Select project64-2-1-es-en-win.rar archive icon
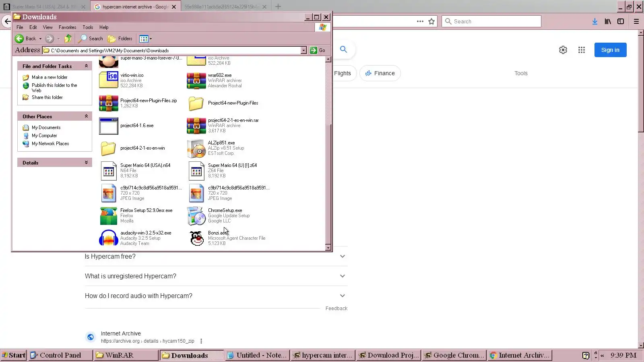 (196, 125)
